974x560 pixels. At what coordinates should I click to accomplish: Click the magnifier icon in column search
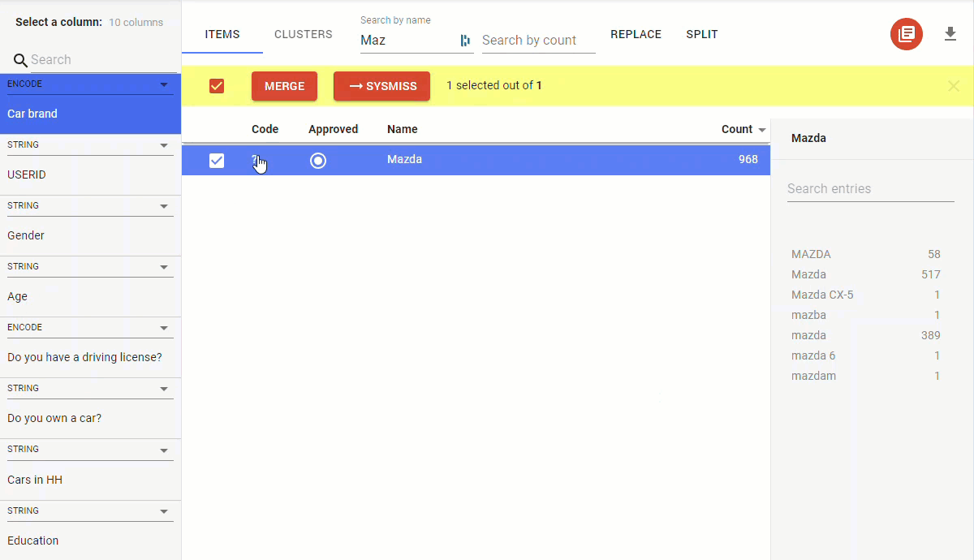click(x=20, y=60)
